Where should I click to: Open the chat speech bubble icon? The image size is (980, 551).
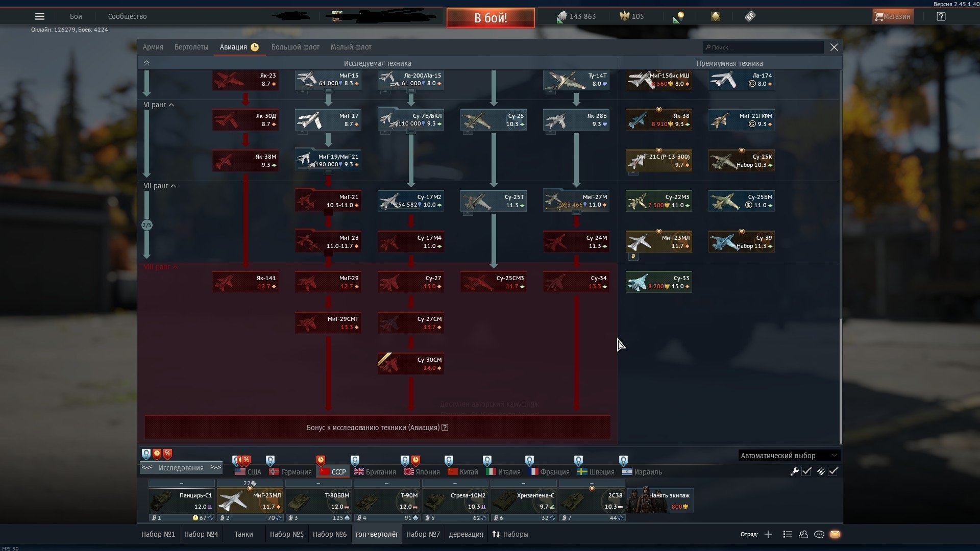819,534
